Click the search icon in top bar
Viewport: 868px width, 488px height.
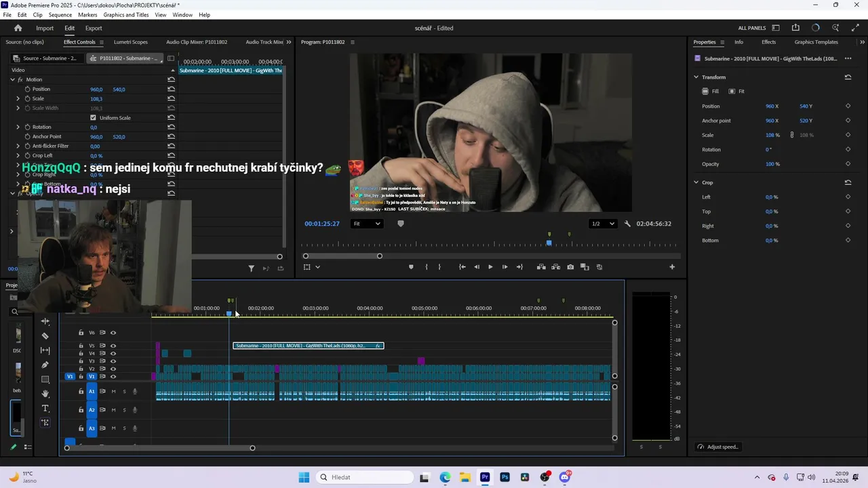tap(835, 28)
